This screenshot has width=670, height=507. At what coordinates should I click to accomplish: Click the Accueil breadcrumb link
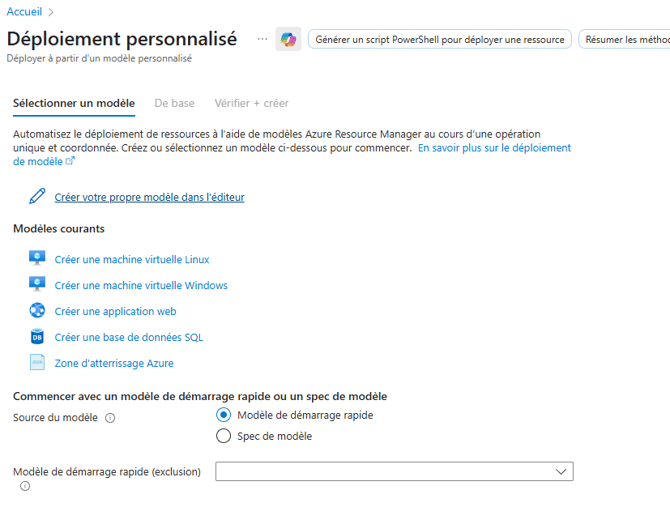pos(24,11)
